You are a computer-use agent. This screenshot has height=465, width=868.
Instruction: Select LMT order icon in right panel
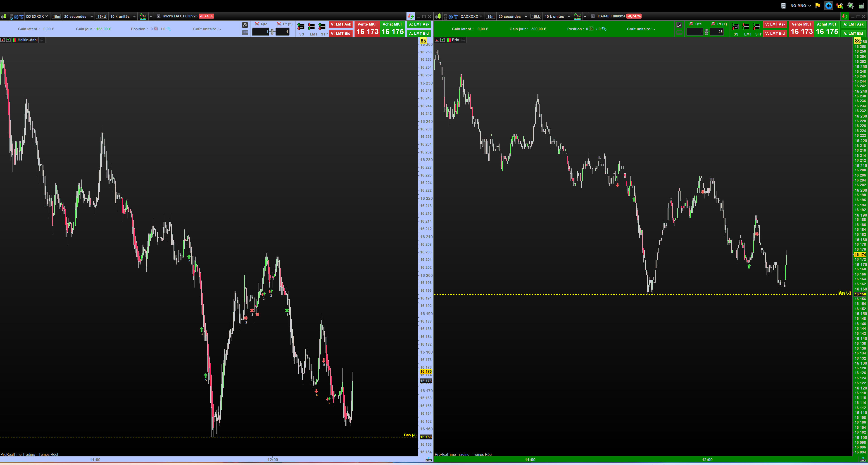coord(746,27)
